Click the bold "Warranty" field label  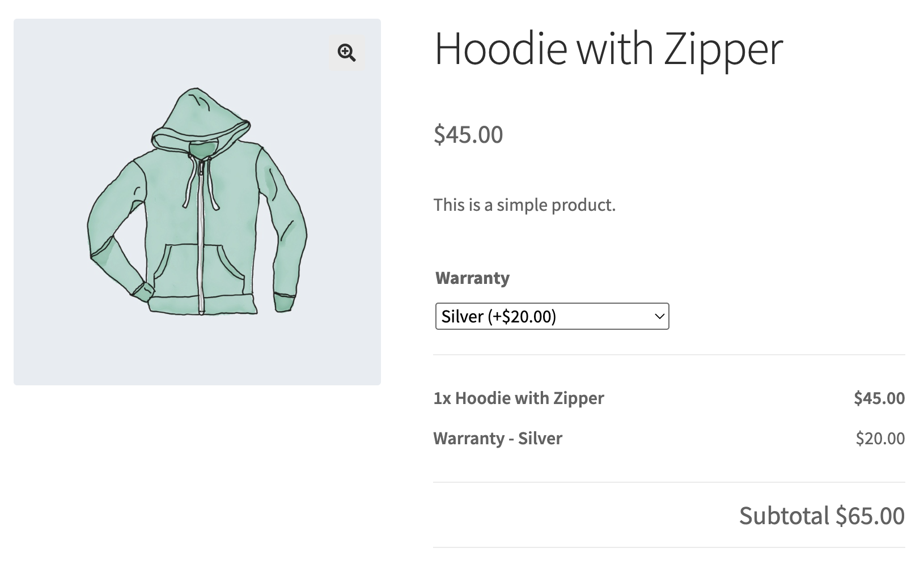tap(472, 278)
